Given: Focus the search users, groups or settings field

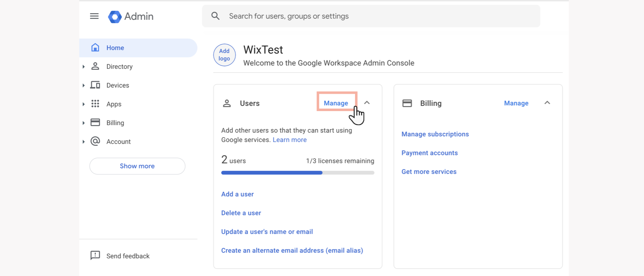Looking at the screenshot, I should (371, 16).
